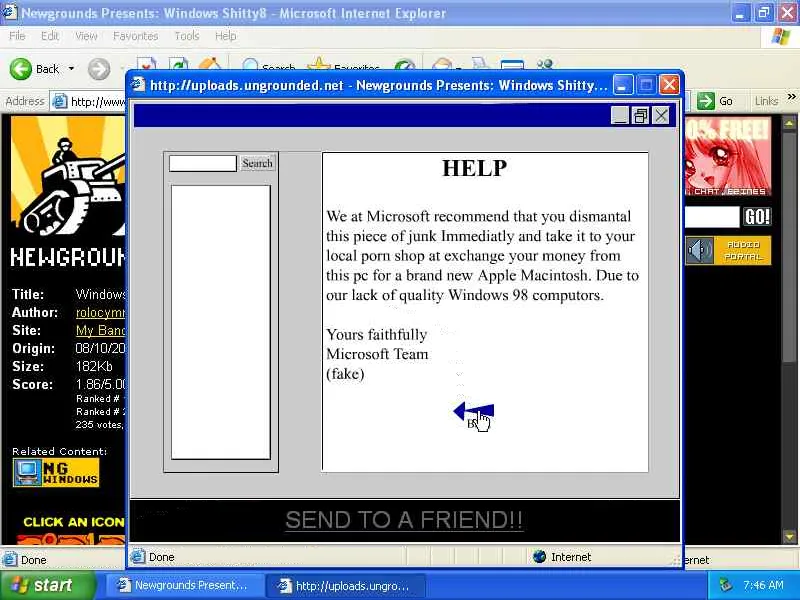Screen dimensions: 800x600
Task: Click the Done page icon in popup status bar
Action: (x=137, y=557)
